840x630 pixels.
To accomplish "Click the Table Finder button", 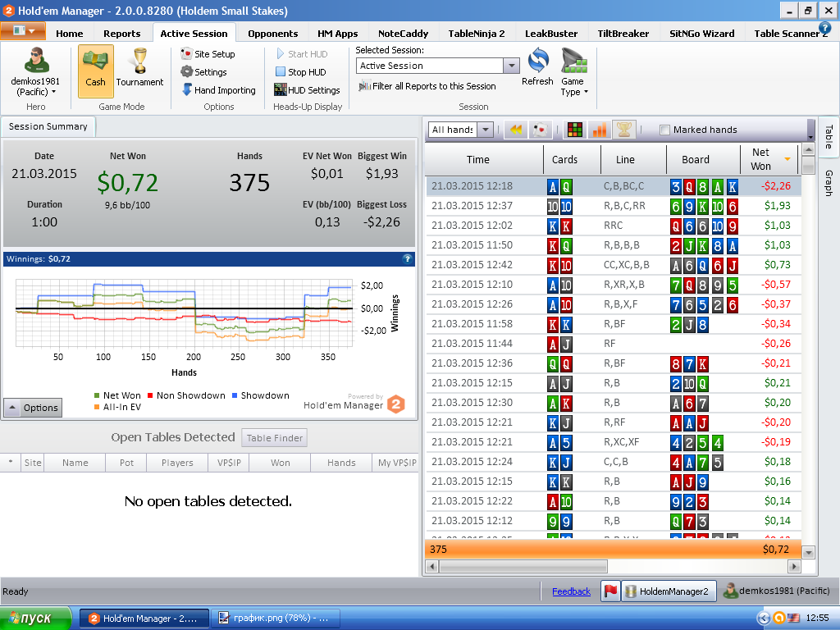I will click(x=274, y=438).
